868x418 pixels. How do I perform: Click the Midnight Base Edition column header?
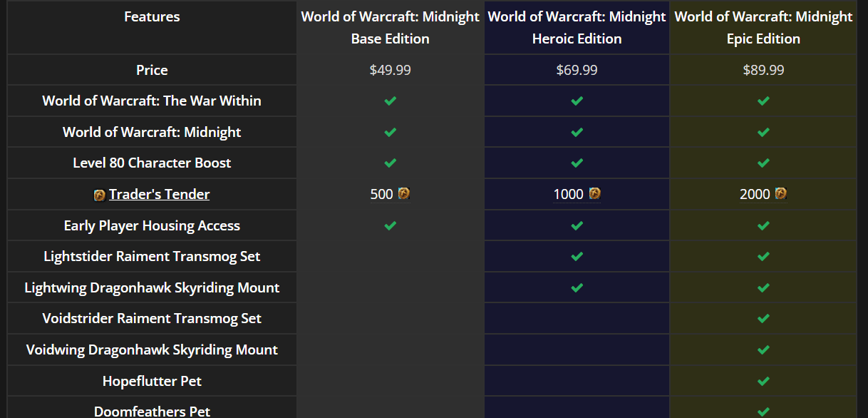(390, 27)
